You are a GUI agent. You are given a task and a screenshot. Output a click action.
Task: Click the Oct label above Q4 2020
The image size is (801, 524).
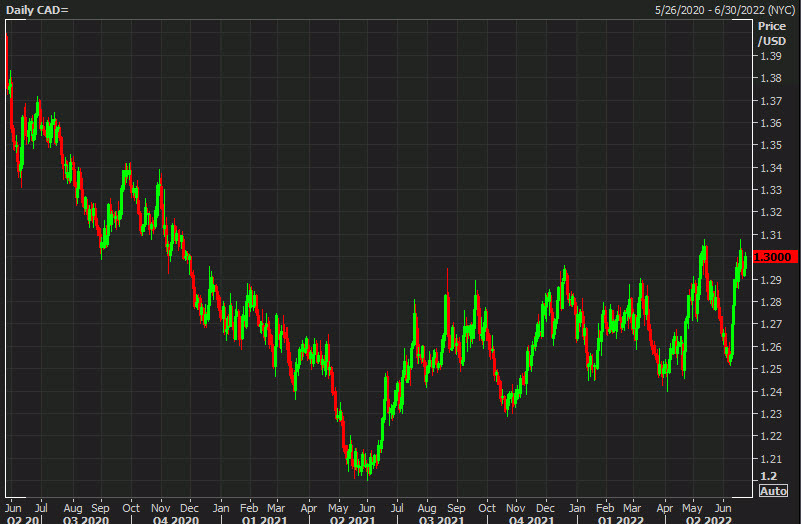(131, 508)
